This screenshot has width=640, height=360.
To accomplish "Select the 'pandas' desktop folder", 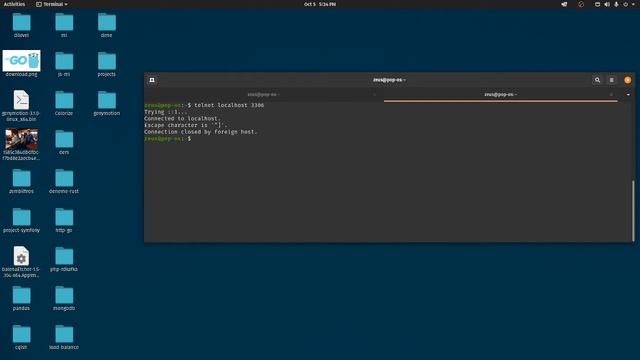I will (x=21, y=298).
